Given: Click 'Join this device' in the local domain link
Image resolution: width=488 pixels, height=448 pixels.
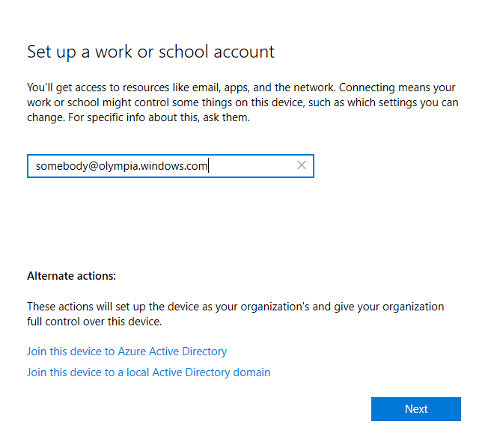Looking at the screenshot, I should [x=63, y=372].
